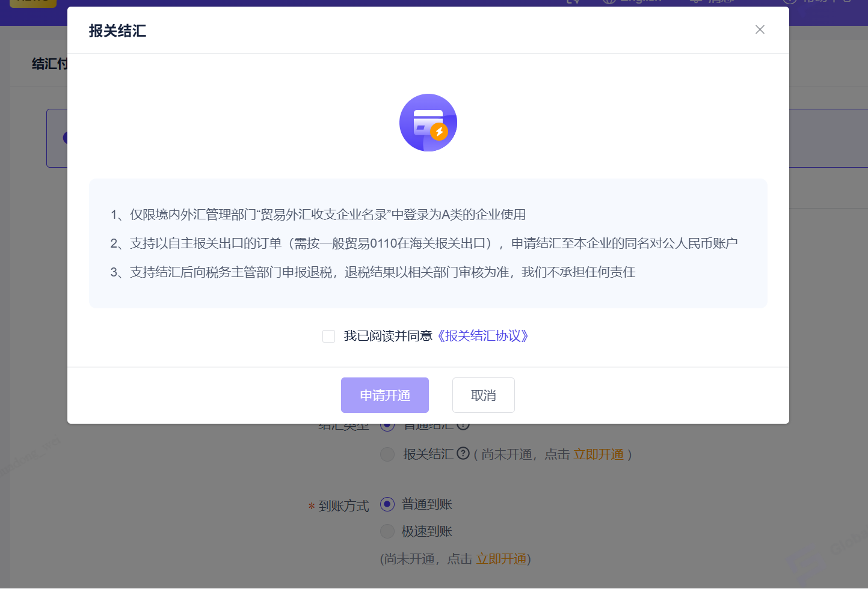The image size is (868, 589).
Task: Click rule 2 text about 一般贸易0110
Action: click(423, 243)
